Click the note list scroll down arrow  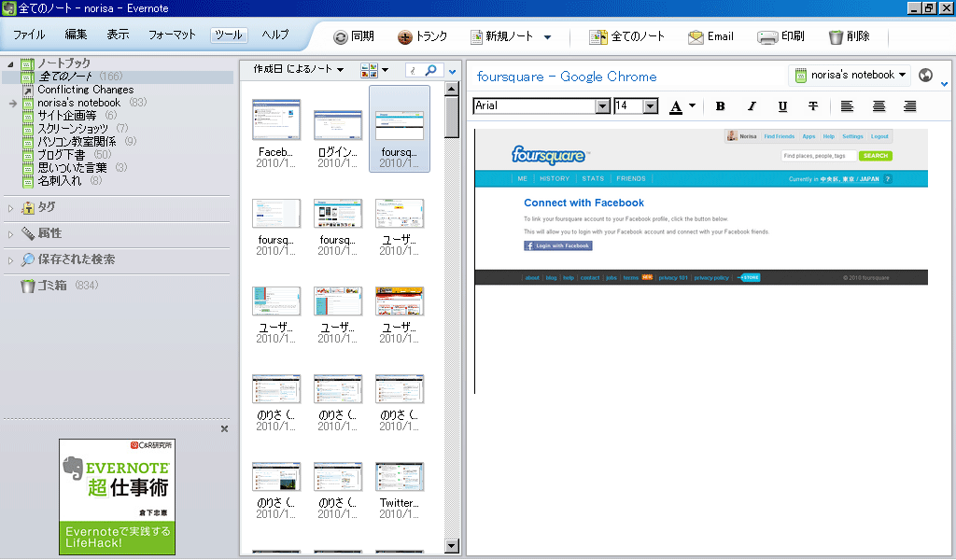[x=452, y=546]
